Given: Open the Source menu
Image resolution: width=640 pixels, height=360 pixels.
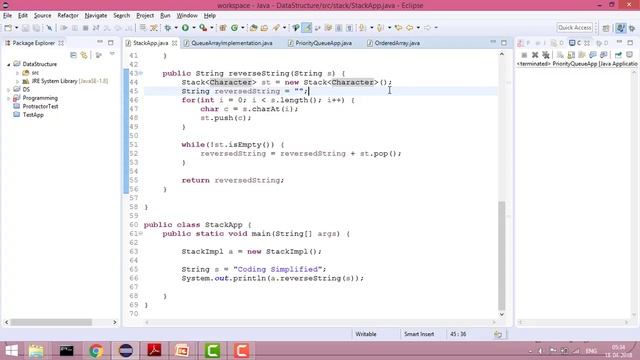Looking at the screenshot, I should point(42,16).
